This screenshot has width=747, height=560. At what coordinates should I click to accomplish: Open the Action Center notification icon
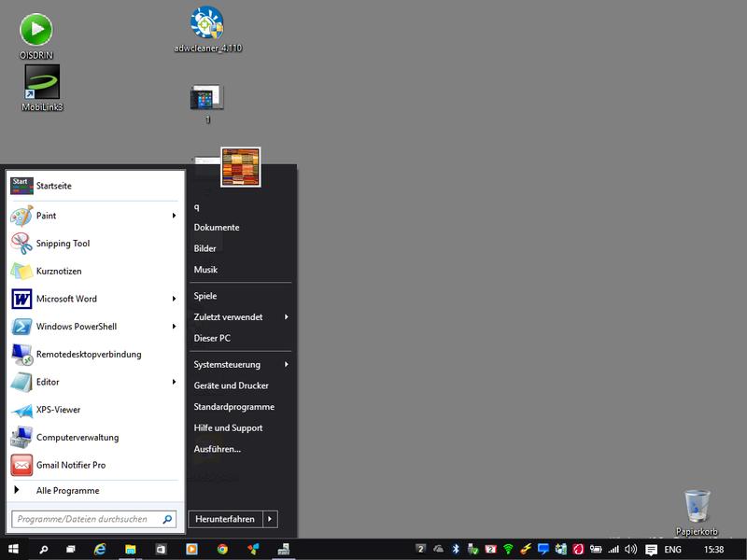pyautogui.click(x=651, y=550)
